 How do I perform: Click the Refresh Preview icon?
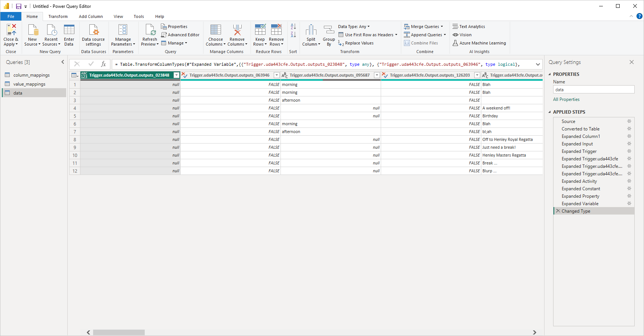[150, 30]
